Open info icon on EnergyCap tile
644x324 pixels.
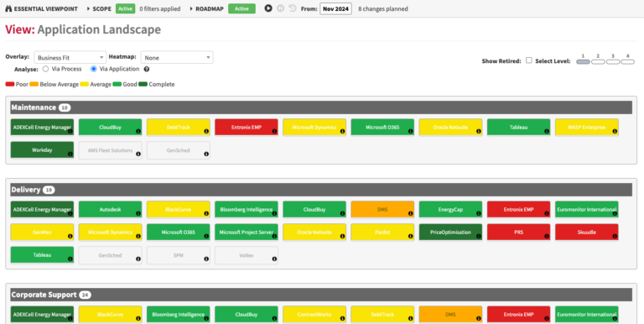[479, 213]
